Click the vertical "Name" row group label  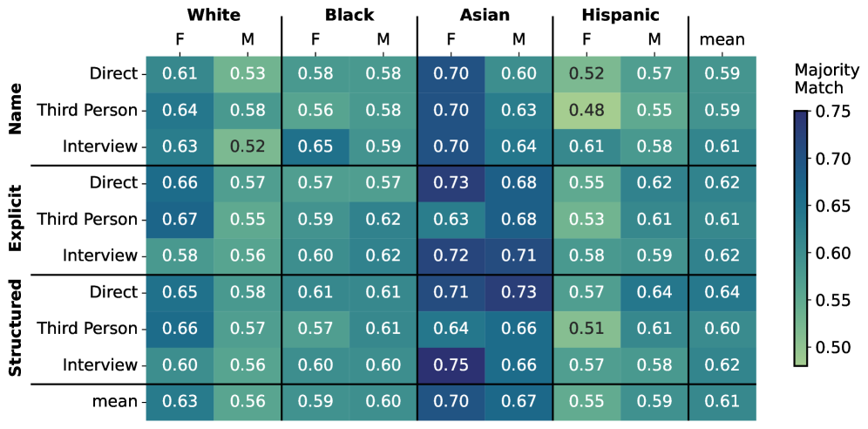click(15, 110)
